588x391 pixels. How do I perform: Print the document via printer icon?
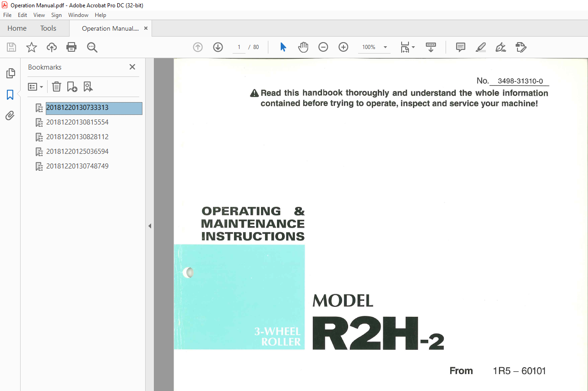(71, 47)
